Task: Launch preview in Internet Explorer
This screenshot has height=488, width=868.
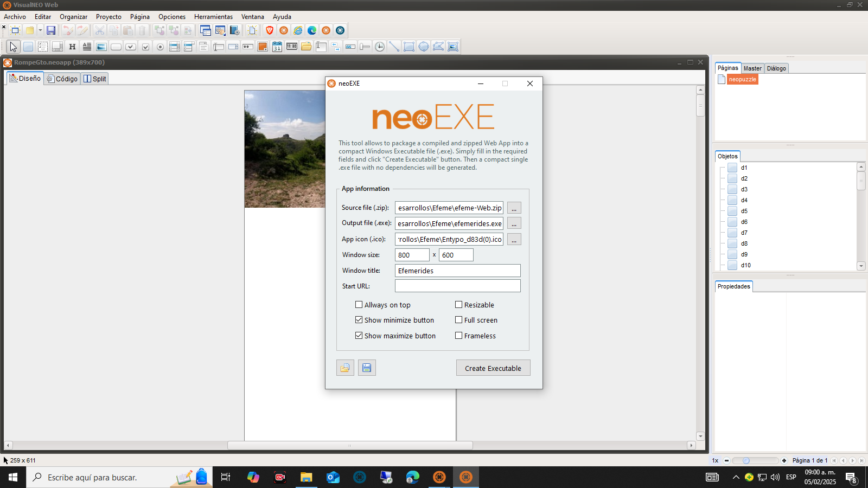Action: click(x=298, y=30)
